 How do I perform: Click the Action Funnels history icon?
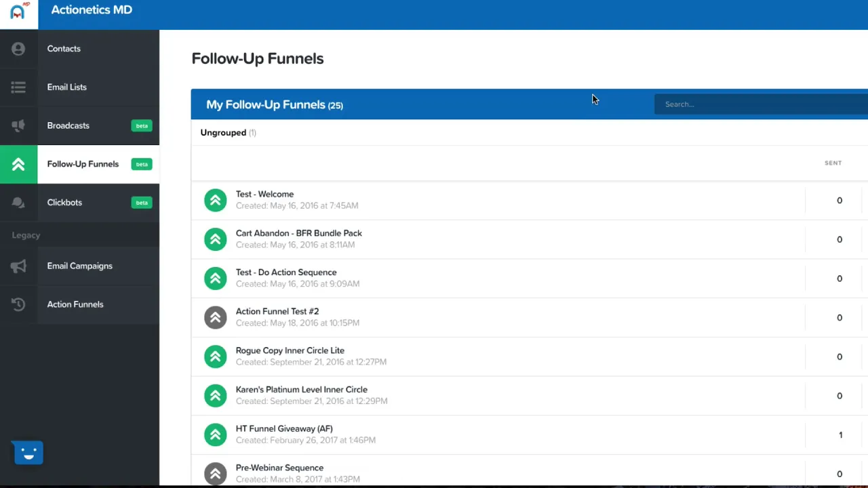click(x=18, y=304)
